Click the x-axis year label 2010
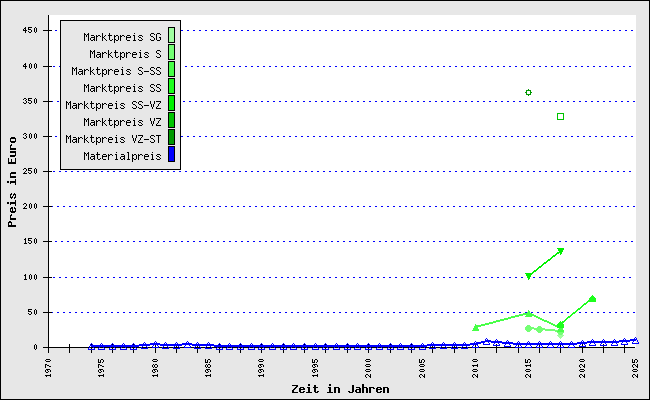 [475, 368]
